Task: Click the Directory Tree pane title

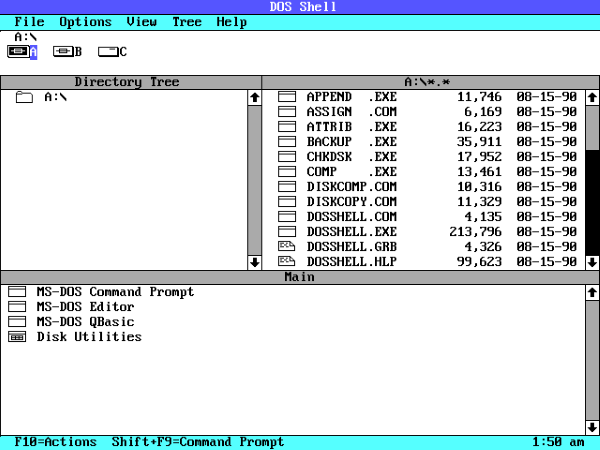Action: 127,82
